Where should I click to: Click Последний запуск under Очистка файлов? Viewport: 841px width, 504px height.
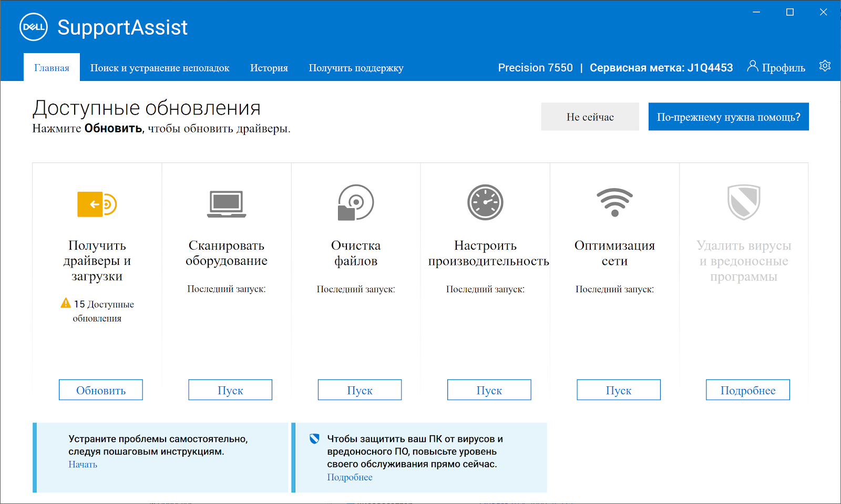(356, 289)
